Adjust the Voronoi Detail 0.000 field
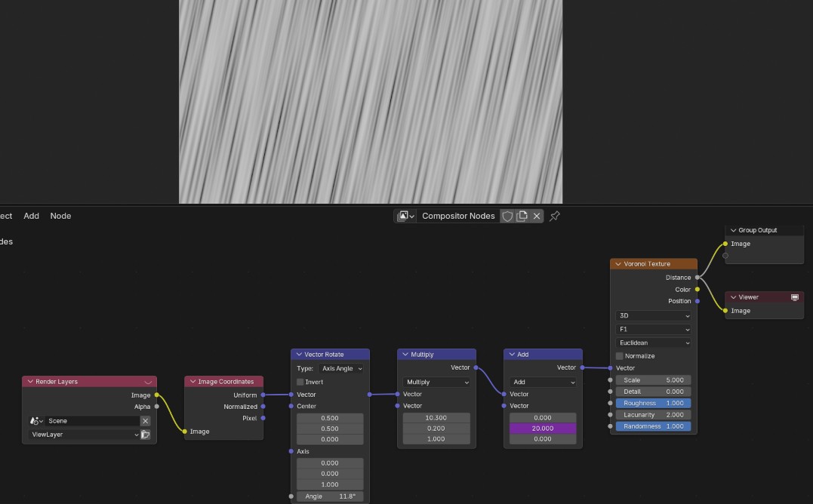This screenshot has height=504, width=813. [653, 392]
